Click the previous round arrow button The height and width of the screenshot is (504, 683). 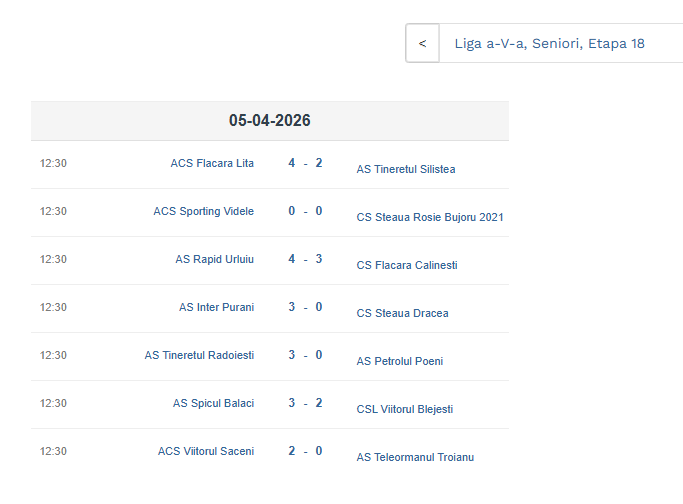click(x=422, y=44)
